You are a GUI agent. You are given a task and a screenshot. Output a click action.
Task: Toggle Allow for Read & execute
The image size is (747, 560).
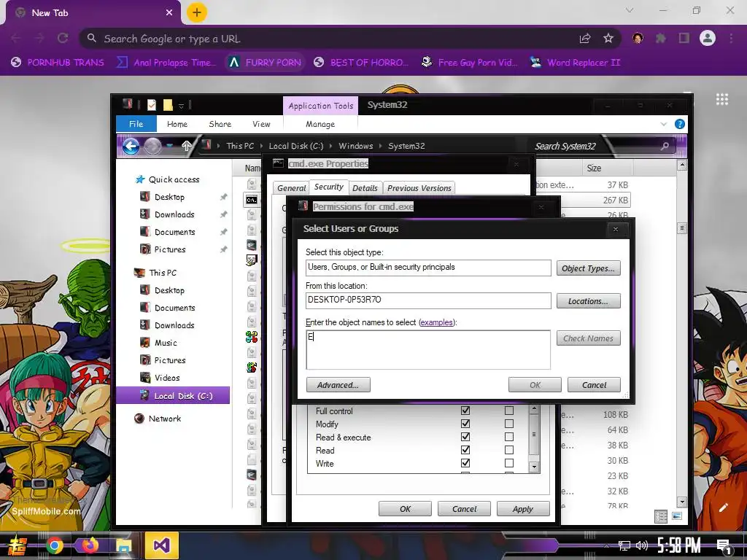(465, 437)
